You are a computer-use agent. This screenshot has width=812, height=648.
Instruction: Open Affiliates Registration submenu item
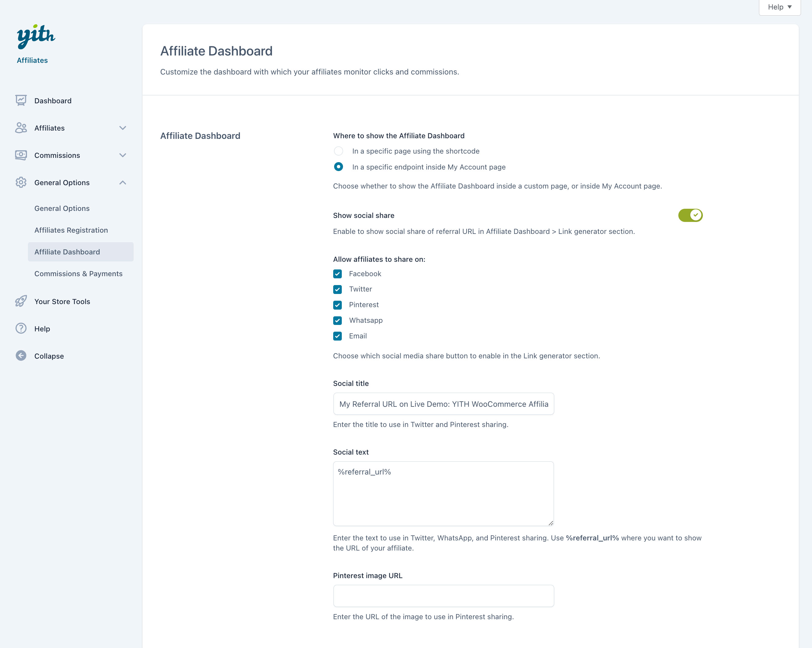tap(71, 230)
